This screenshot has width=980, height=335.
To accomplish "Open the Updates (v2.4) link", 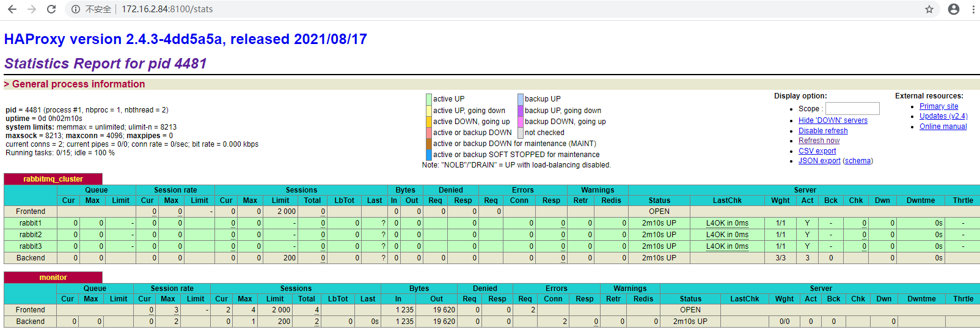I will pos(943,116).
